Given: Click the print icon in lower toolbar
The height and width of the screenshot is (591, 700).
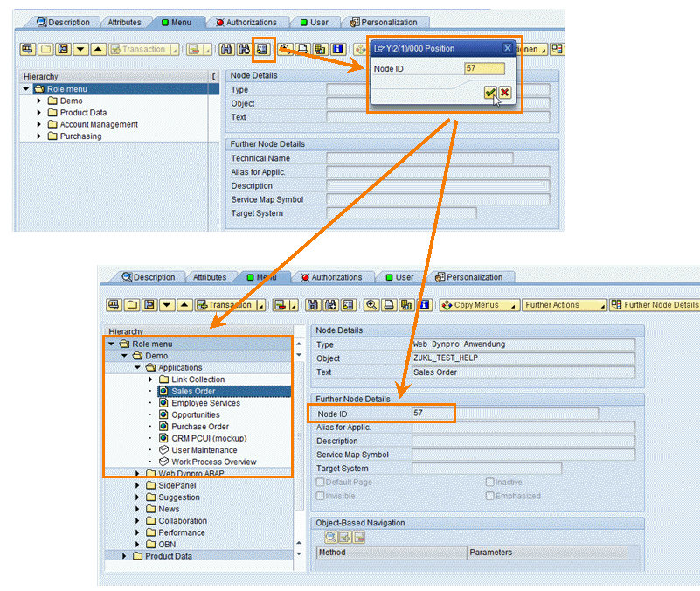Looking at the screenshot, I should pyautogui.click(x=390, y=305).
